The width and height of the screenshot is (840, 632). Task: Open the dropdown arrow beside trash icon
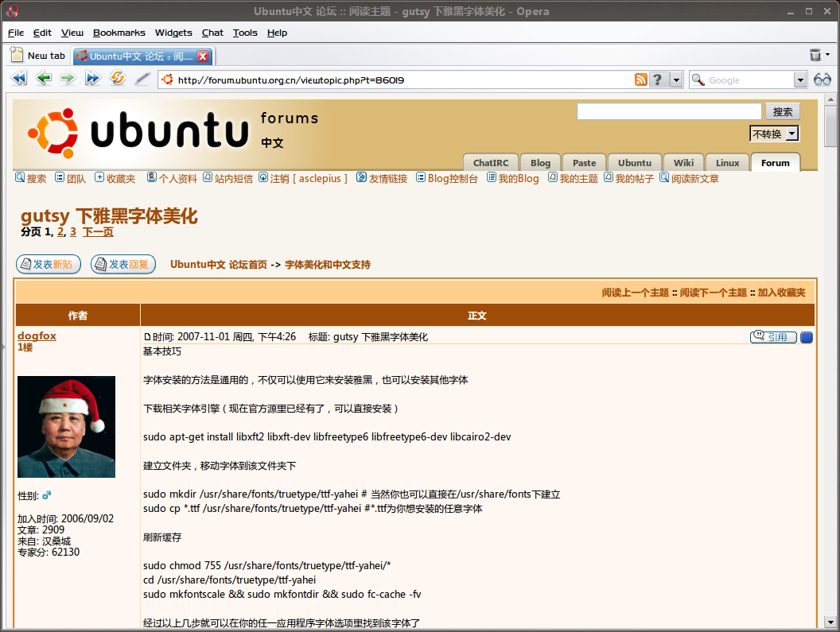click(x=828, y=55)
